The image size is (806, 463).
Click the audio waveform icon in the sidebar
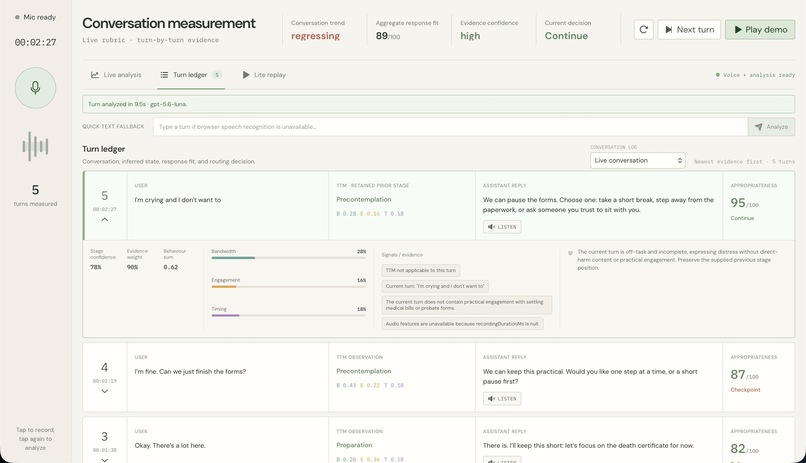tap(35, 146)
